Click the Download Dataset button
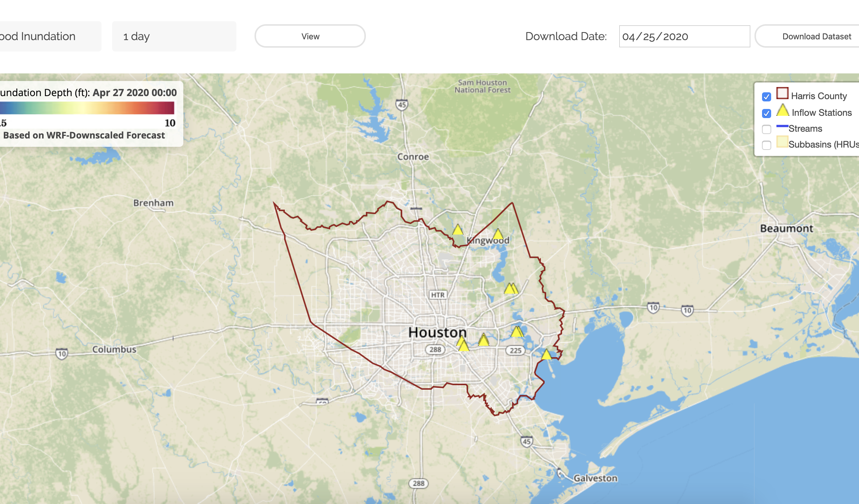 [x=816, y=36]
